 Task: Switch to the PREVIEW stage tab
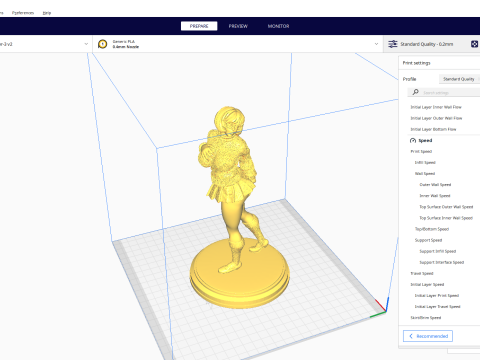click(238, 26)
